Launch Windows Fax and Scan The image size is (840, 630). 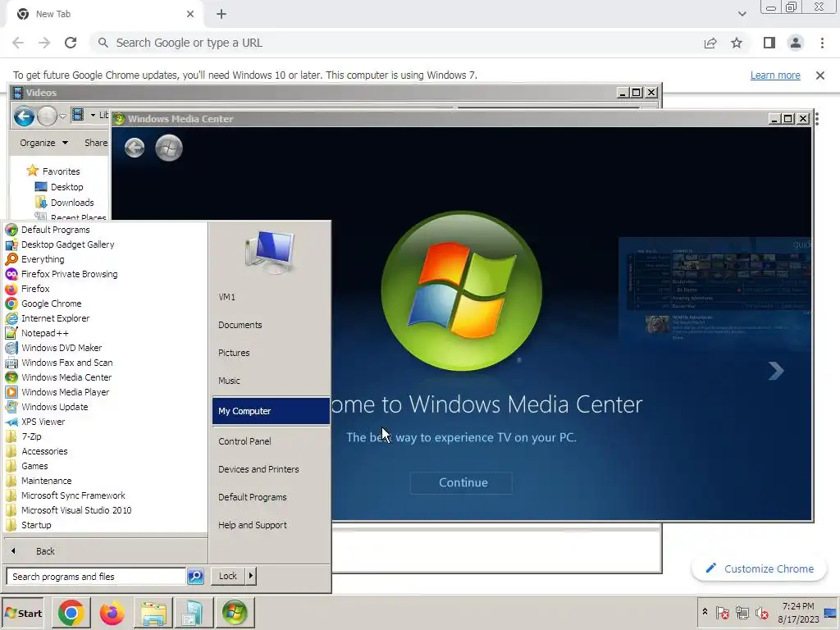[67, 363]
